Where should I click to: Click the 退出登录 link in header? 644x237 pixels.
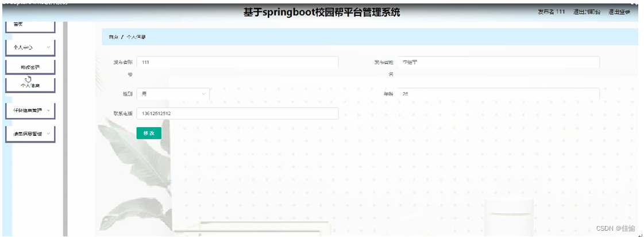click(x=619, y=12)
